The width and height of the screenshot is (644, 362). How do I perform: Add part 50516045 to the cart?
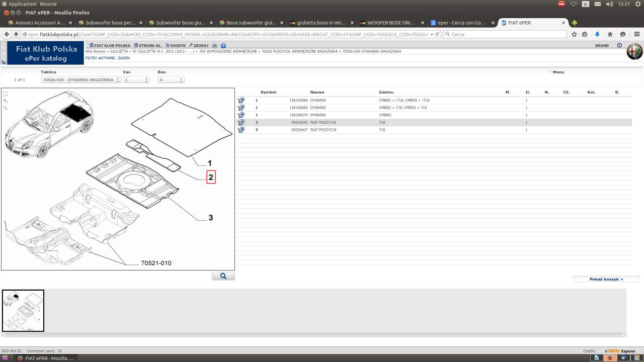click(x=241, y=122)
